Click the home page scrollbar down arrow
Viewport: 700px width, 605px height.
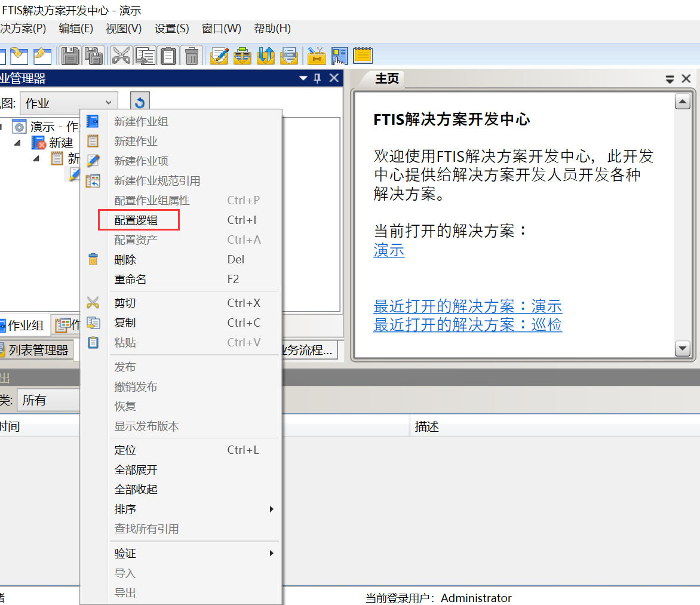tap(682, 348)
